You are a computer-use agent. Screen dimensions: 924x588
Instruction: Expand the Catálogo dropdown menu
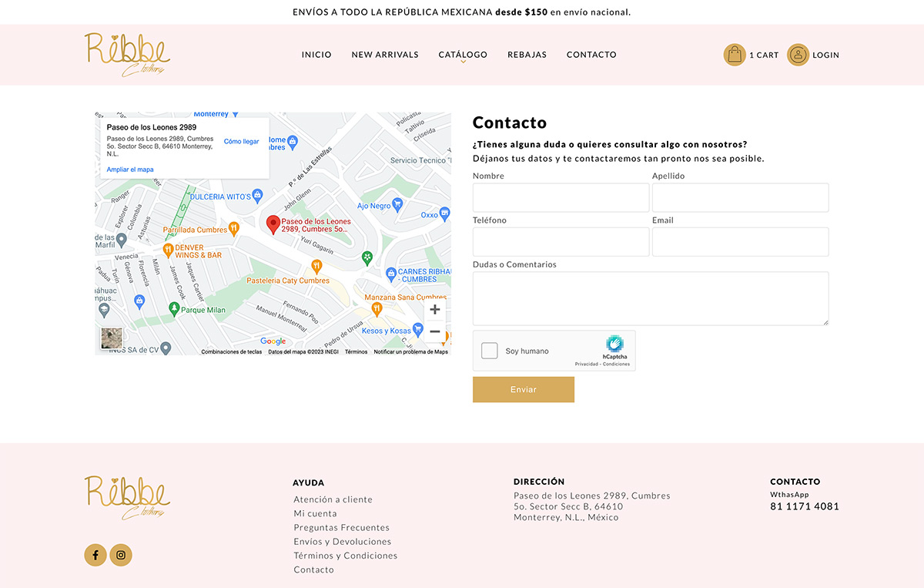(x=463, y=55)
